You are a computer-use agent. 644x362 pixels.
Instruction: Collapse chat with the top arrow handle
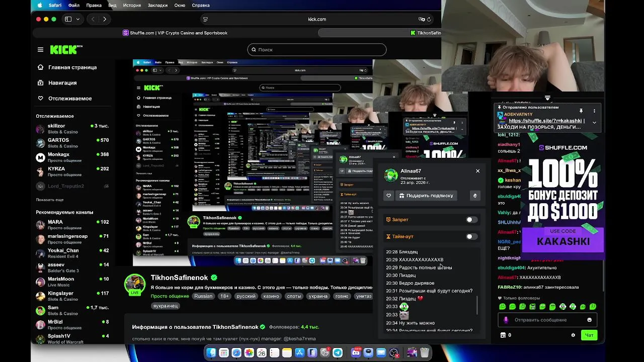(x=547, y=98)
